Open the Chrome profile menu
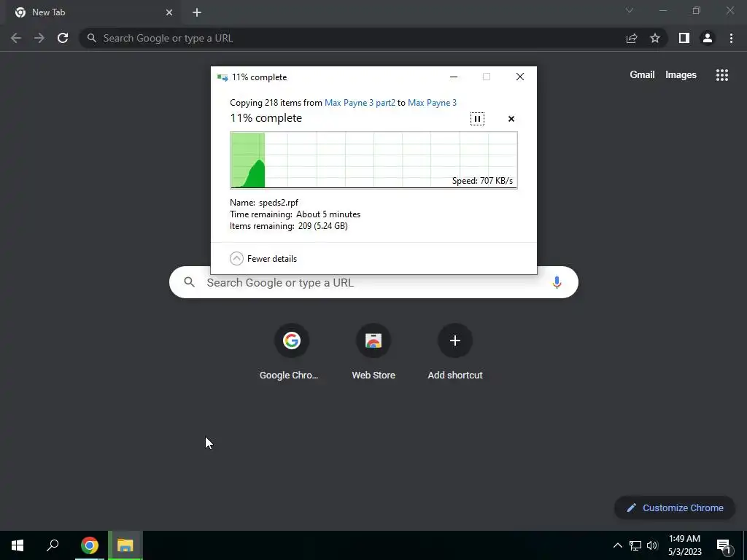 coord(708,38)
